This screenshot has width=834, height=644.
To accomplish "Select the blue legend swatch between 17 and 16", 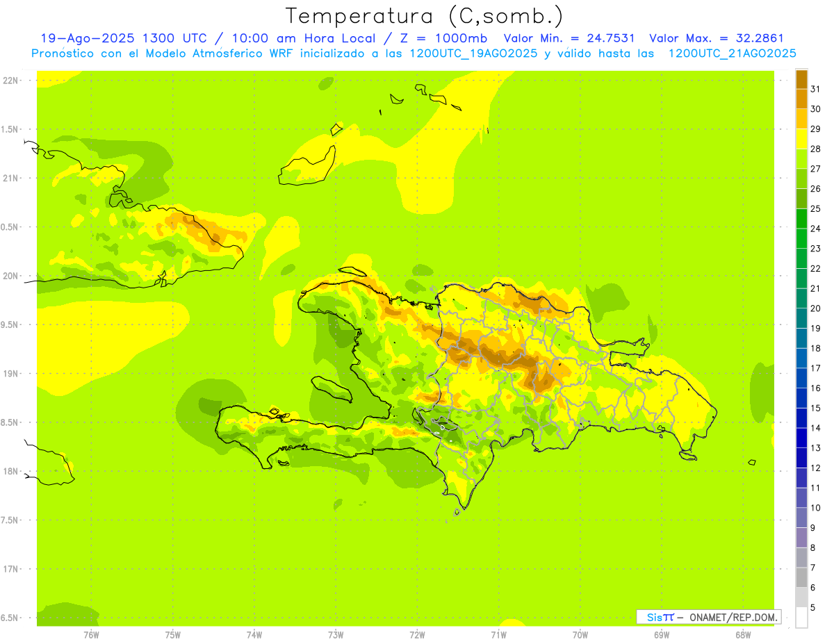I will [801, 378].
